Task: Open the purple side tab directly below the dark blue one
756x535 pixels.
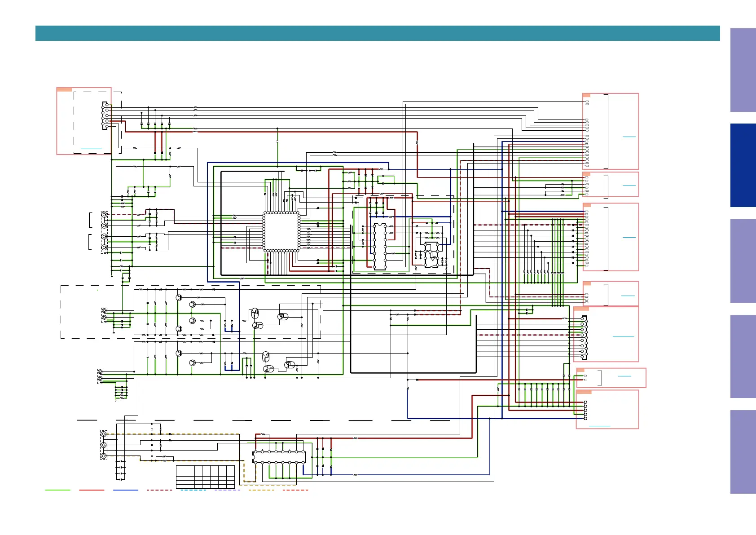Action: (x=743, y=261)
